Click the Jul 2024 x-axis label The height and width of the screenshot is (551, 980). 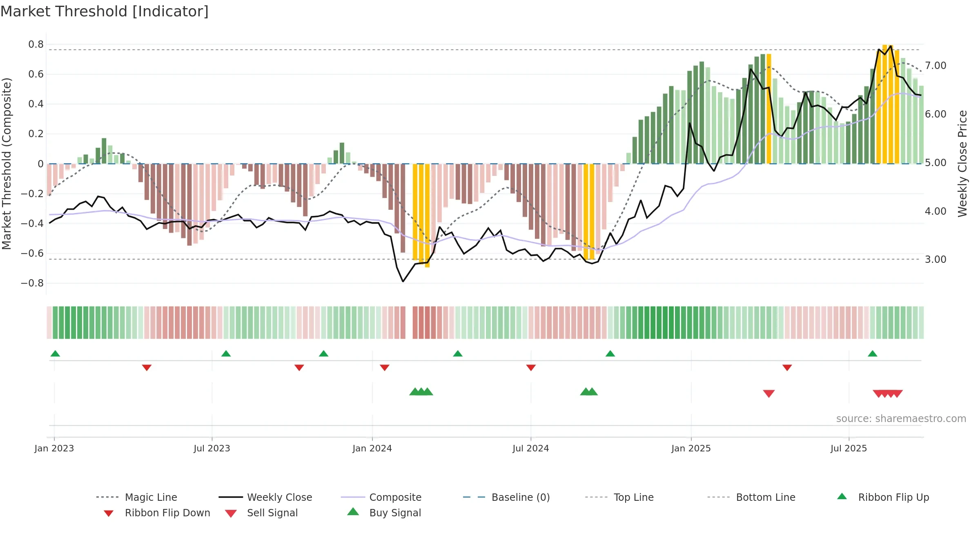pos(531,448)
